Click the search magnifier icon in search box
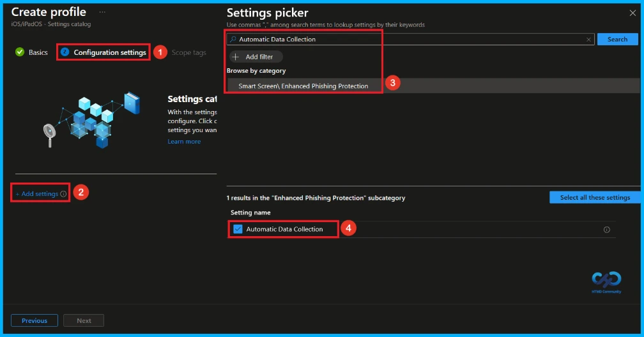 [x=233, y=40]
